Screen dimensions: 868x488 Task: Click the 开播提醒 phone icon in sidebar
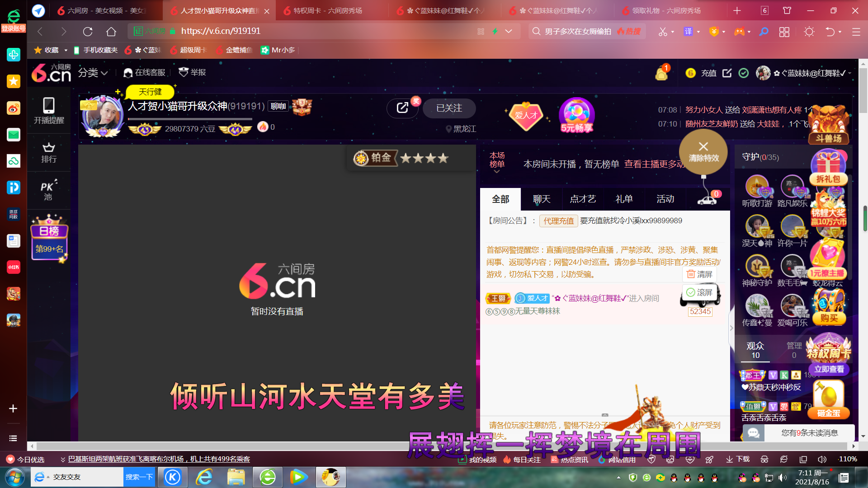click(49, 106)
